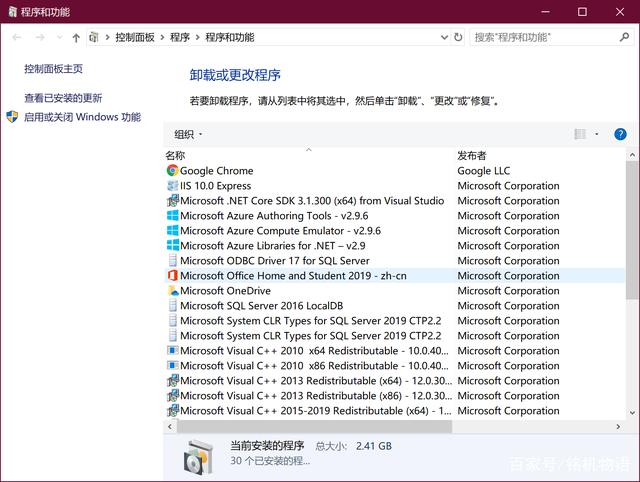This screenshot has width=640, height=482.
Task: Click the Visual C++ 2010 x86 icon
Action: [x=173, y=365]
